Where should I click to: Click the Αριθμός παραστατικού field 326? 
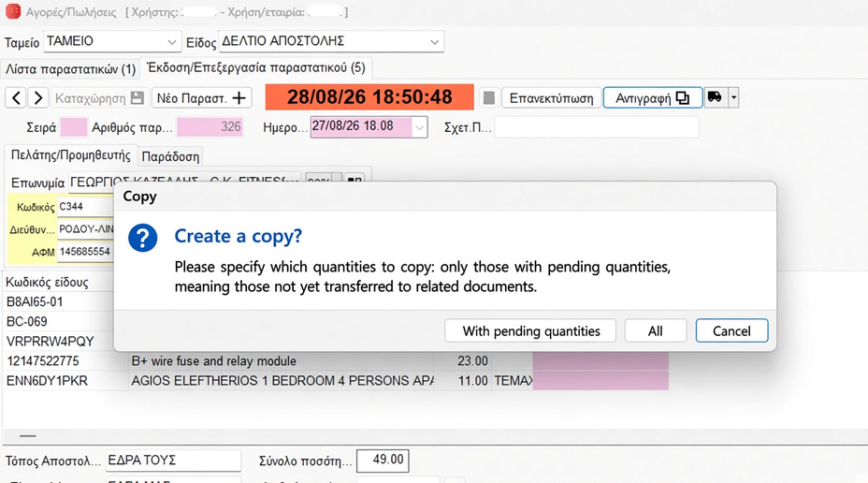click(x=210, y=127)
